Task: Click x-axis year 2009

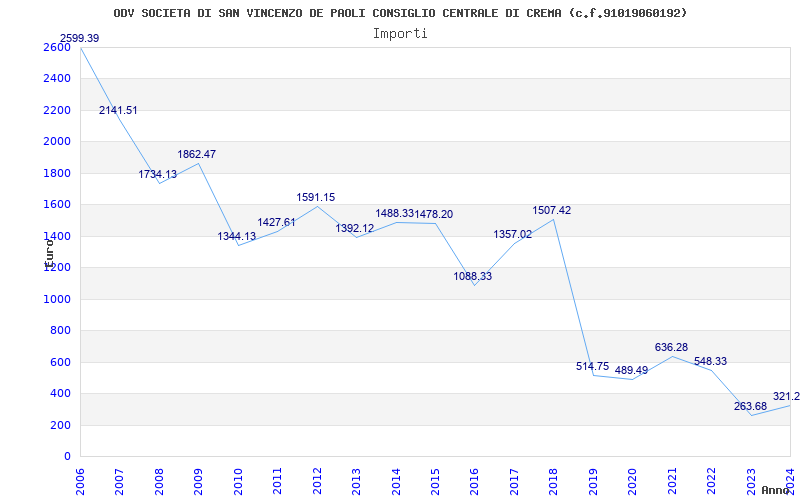Action: (x=198, y=481)
